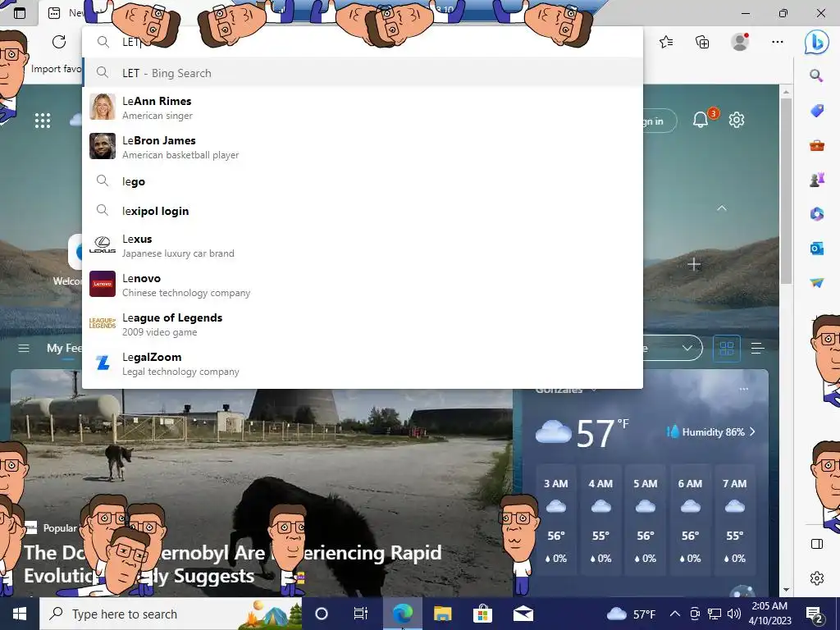Open the Bing chat sidebar icon

[x=816, y=43]
